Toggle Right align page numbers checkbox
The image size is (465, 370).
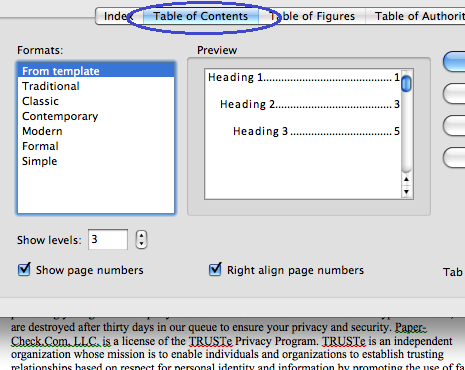(215, 269)
